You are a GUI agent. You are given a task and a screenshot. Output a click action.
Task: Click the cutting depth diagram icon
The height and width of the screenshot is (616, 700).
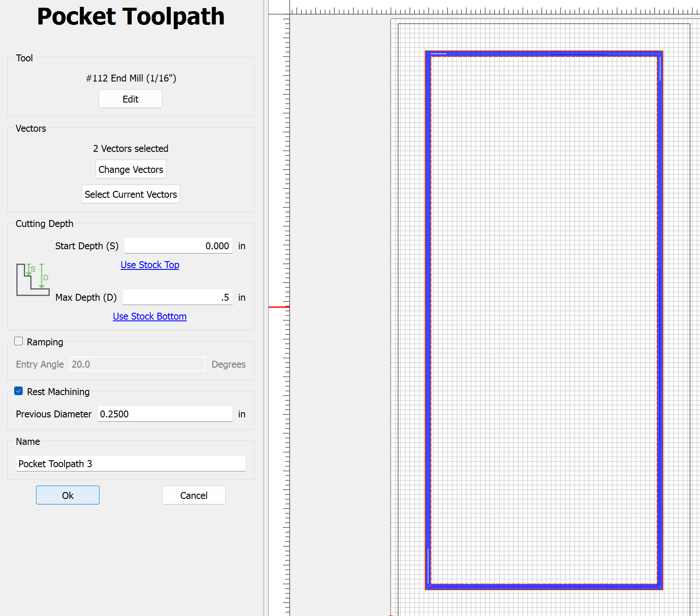tap(33, 280)
